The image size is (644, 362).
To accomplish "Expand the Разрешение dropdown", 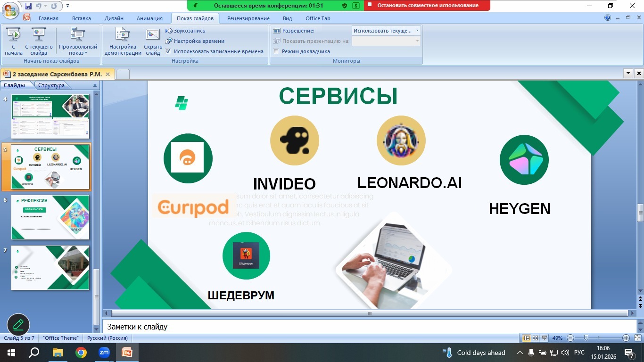I will tap(417, 31).
